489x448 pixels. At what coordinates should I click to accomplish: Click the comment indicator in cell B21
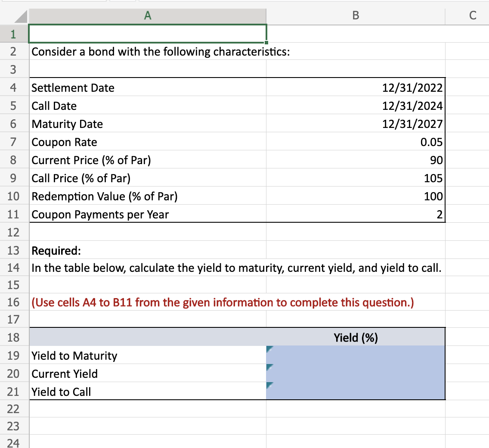coord(269,385)
